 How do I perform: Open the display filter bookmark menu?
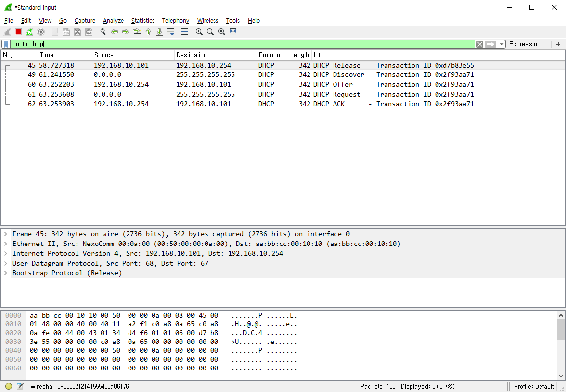(6, 44)
